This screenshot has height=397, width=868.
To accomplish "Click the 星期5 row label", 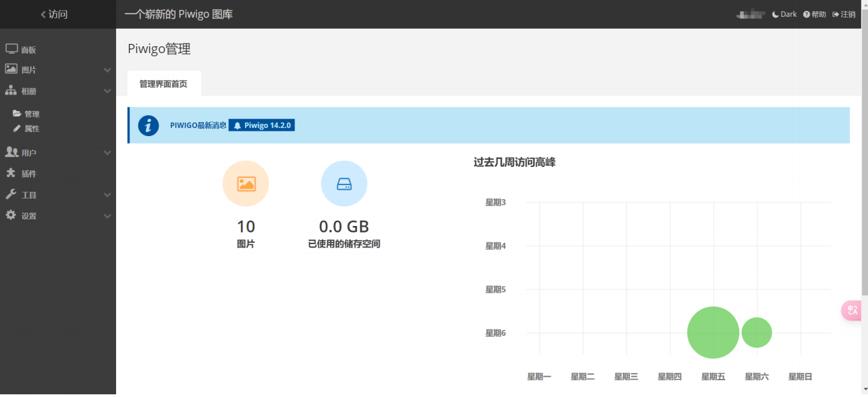I will (496, 289).
